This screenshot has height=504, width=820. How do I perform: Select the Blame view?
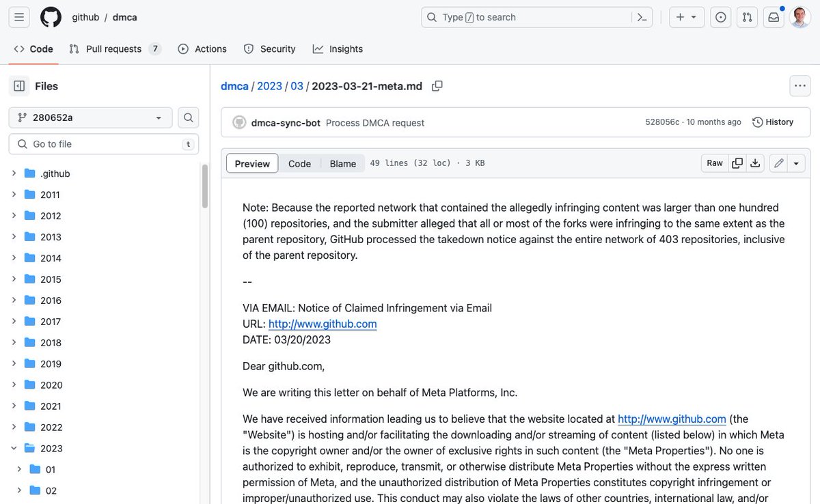(x=343, y=163)
